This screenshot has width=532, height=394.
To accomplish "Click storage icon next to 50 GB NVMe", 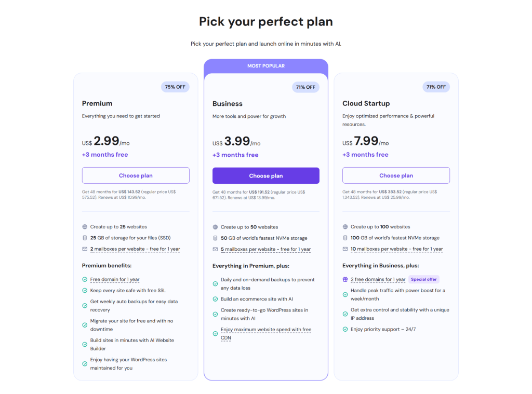I will click(215, 238).
